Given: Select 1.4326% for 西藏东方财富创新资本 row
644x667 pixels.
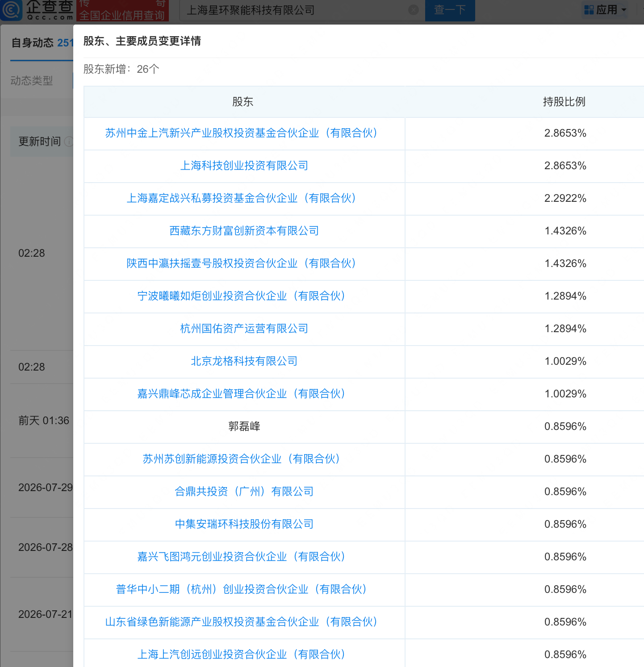Looking at the screenshot, I should (565, 231).
